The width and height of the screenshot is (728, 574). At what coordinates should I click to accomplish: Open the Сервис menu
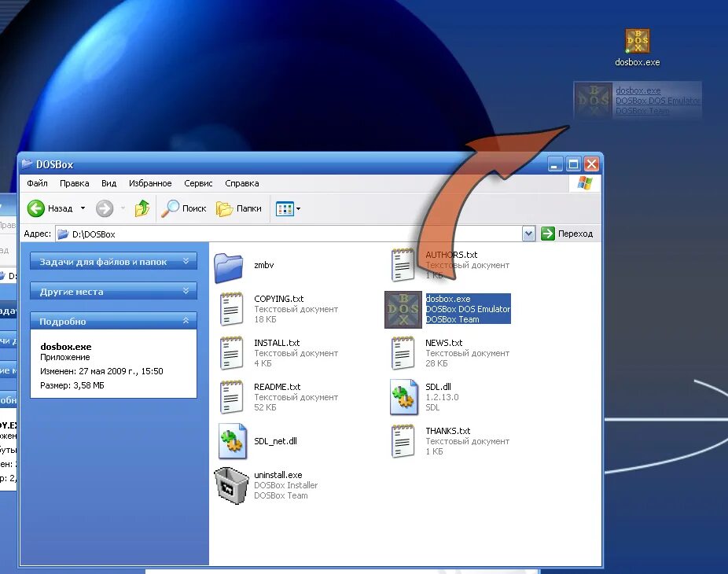198,183
